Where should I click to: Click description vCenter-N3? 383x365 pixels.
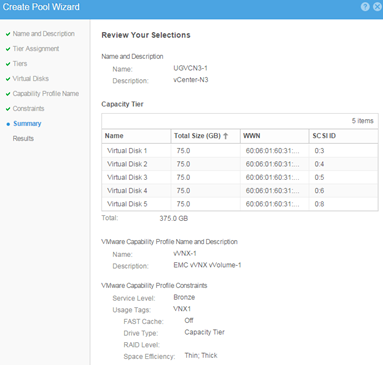(x=191, y=80)
